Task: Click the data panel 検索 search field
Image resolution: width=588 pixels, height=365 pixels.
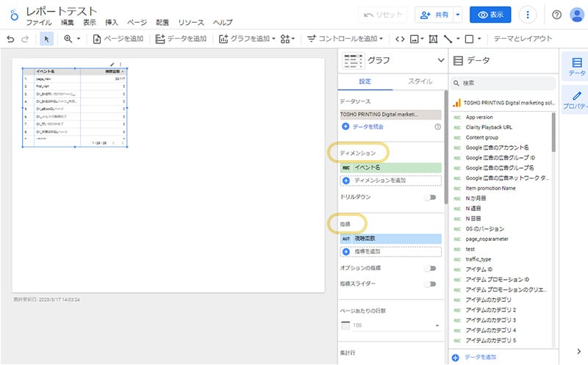Action: (x=503, y=83)
